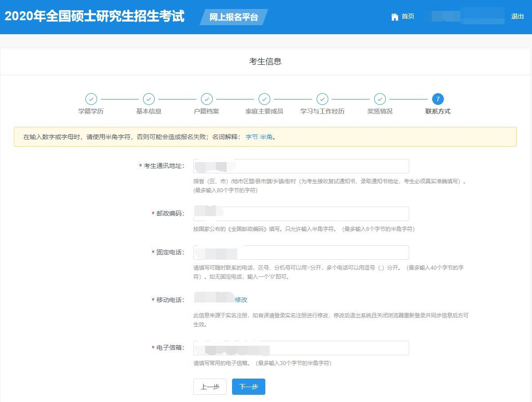Click the 电子信箱 input field
532x402 pixels.
[301, 348]
